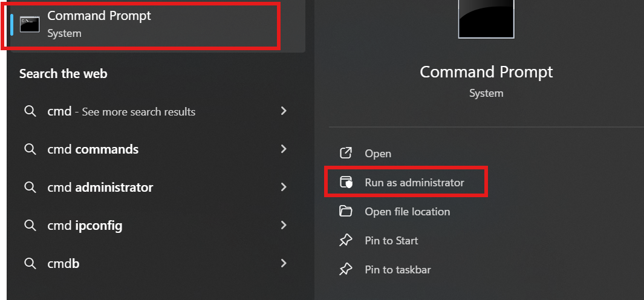Screen dimensions: 644x300
Task: Expand the 'cmdb' chevron
Action: (284, 263)
